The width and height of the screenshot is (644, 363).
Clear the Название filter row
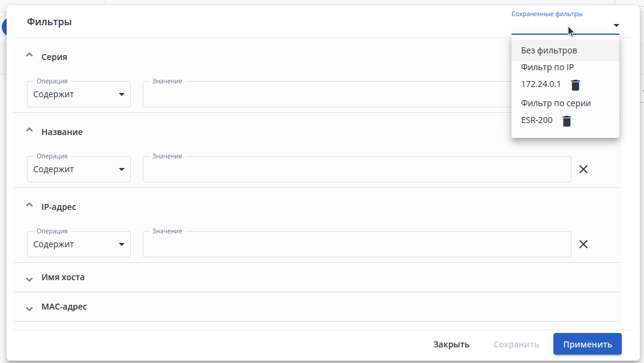click(x=583, y=169)
